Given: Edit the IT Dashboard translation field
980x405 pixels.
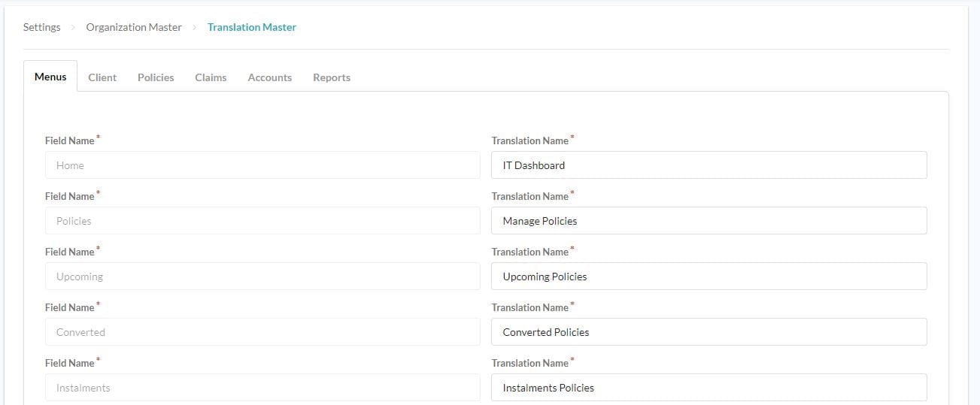Looking at the screenshot, I should pos(708,165).
